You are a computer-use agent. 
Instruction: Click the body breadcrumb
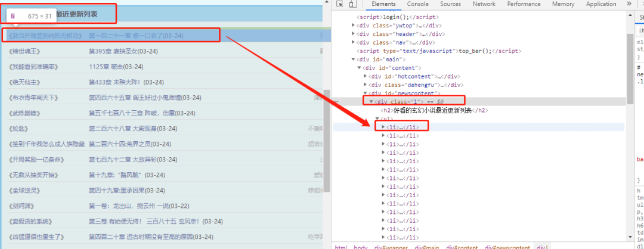[361, 248]
